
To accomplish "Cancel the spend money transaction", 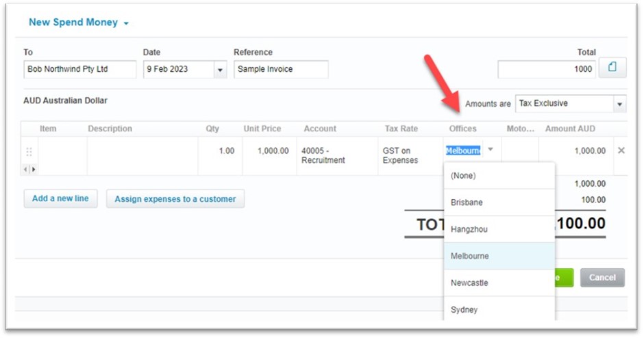I will click(602, 278).
